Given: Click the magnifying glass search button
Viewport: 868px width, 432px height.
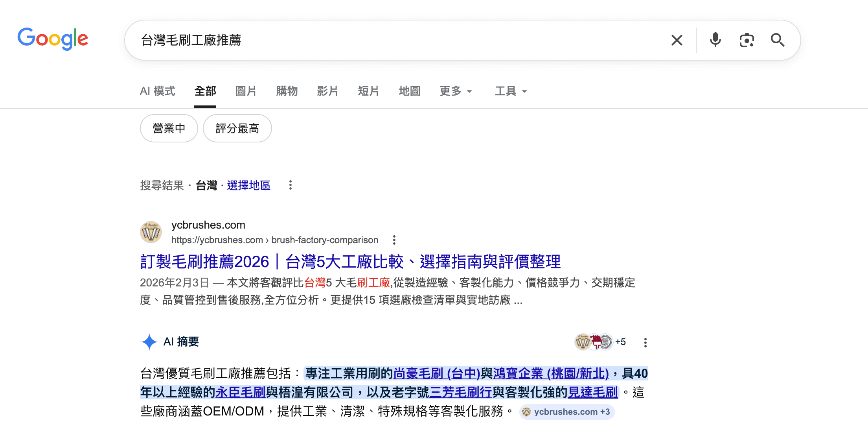Looking at the screenshot, I should 778,40.
